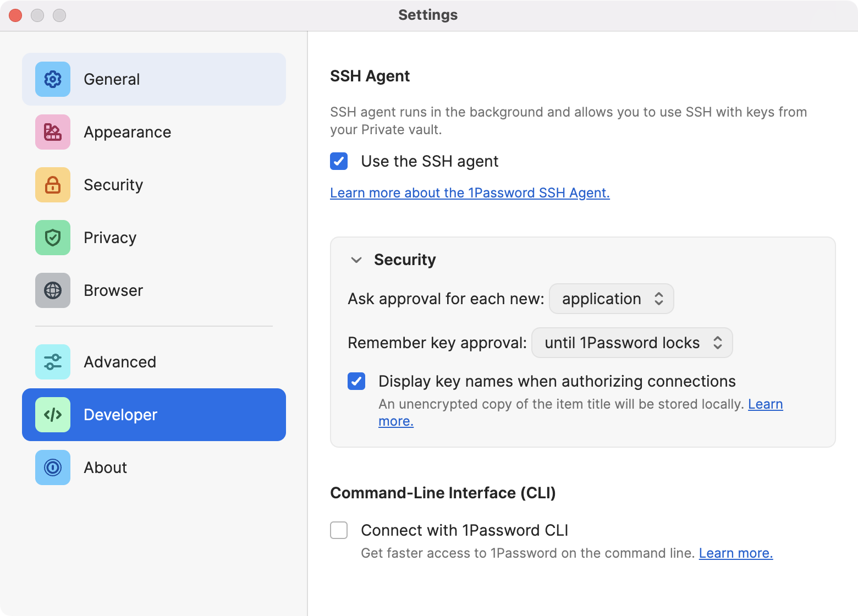Open the 'Ask approval for each new' dropdown
Viewport: 858px width, 616px height.
click(x=611, y=299)
